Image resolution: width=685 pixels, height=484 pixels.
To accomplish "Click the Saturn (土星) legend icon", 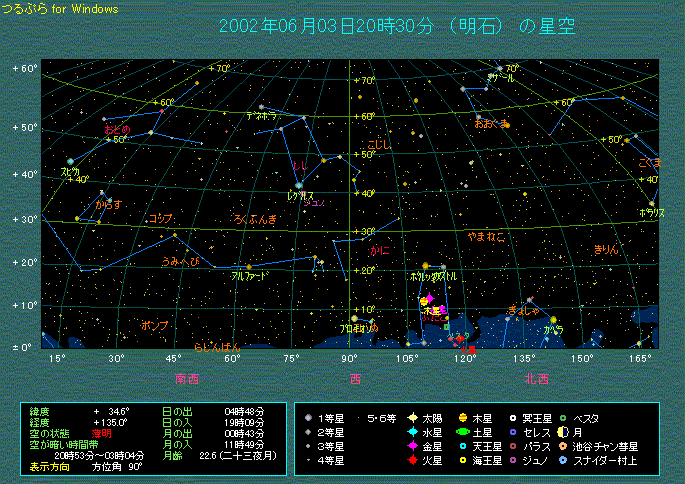I will point(463,432).
